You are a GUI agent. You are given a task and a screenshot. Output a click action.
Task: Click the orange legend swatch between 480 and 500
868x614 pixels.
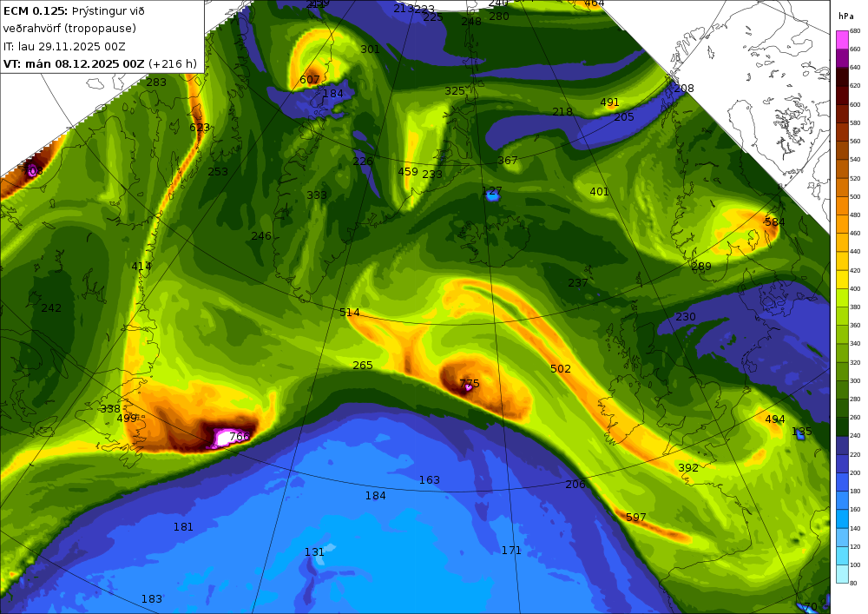click(842, 206)
